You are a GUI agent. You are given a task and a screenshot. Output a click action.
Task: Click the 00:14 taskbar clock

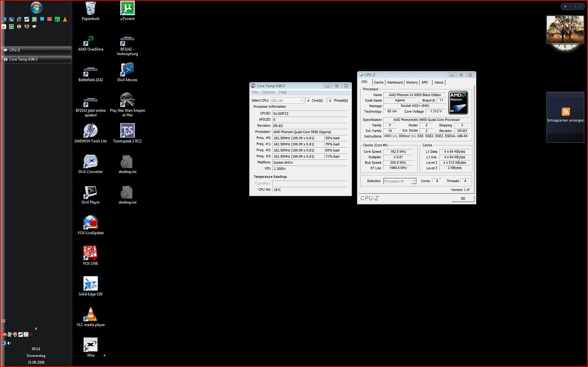(x=36, y=349)
